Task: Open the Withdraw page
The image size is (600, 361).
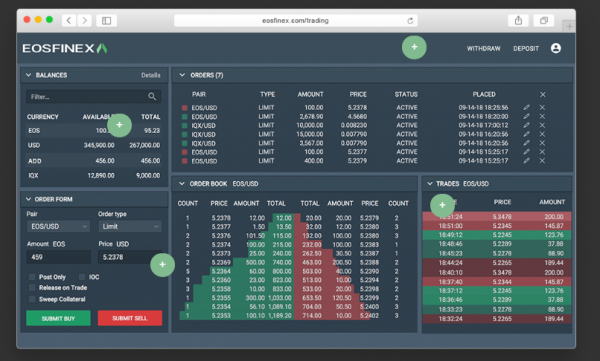Action: coord(483,49)
